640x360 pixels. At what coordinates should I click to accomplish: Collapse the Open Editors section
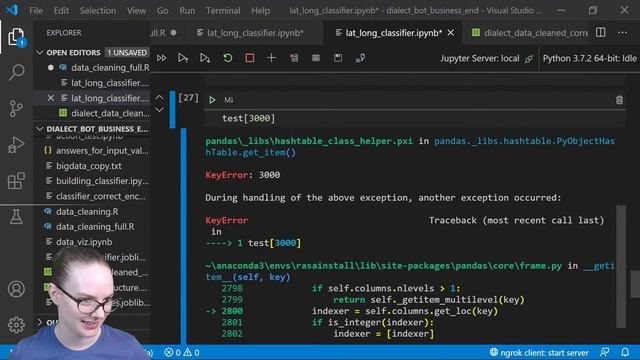point(40,53)
